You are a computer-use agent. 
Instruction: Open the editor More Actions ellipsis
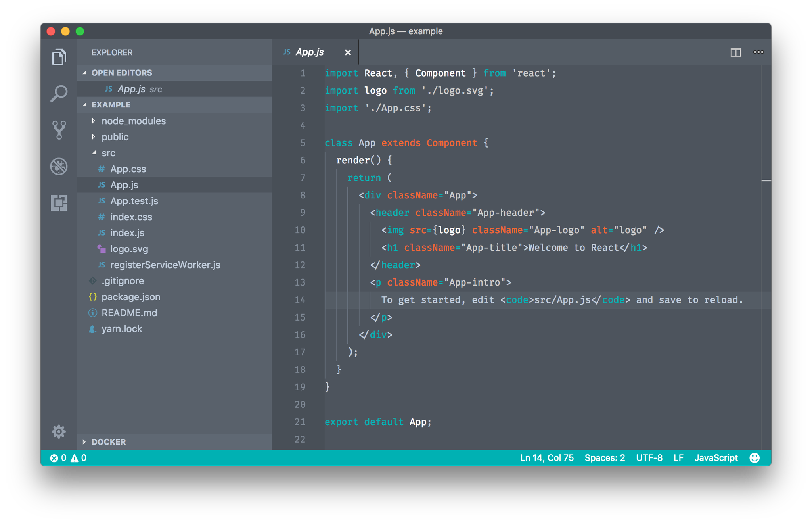point(758,52)
